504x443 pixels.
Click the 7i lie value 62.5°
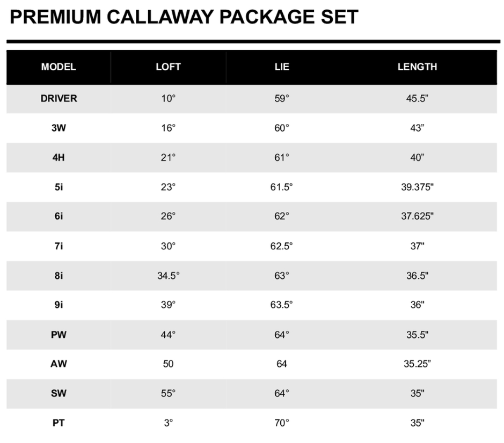click(x=281, y=246)
